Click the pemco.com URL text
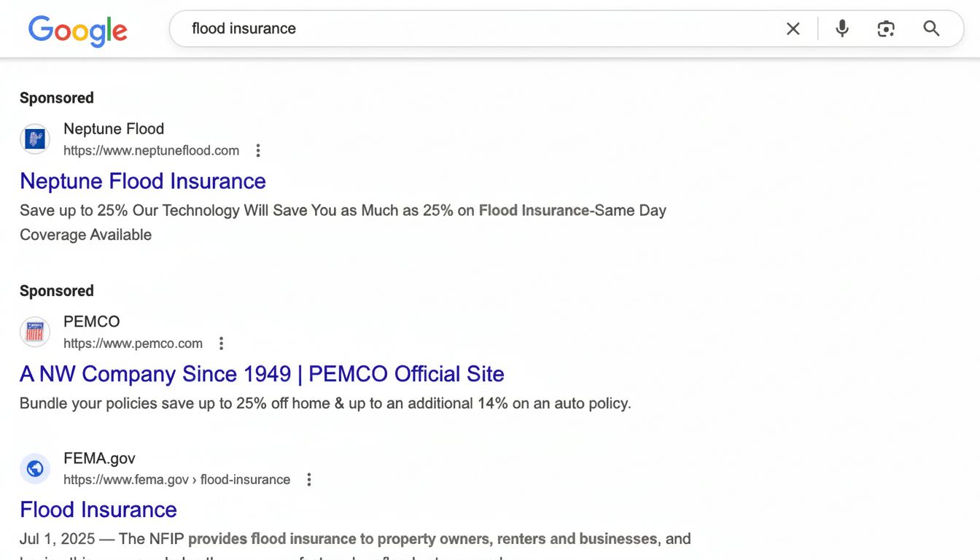980x560 pixels. point(133,343)
